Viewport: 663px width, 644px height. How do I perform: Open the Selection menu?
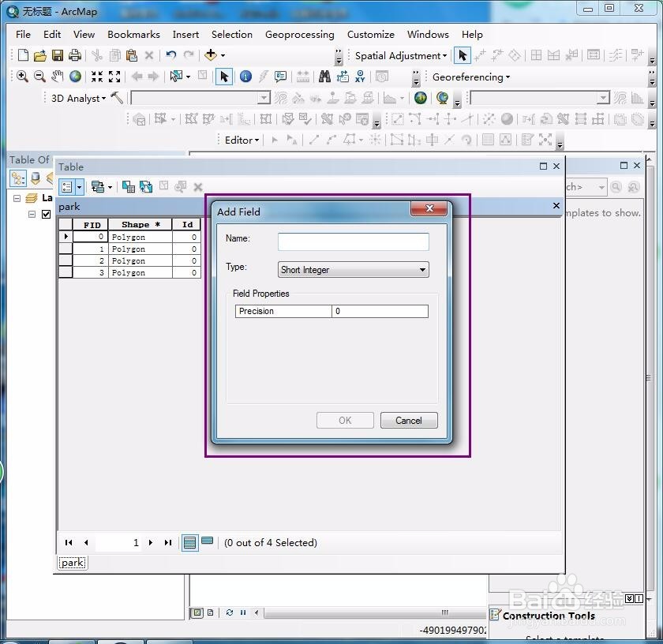coord(232,34)
